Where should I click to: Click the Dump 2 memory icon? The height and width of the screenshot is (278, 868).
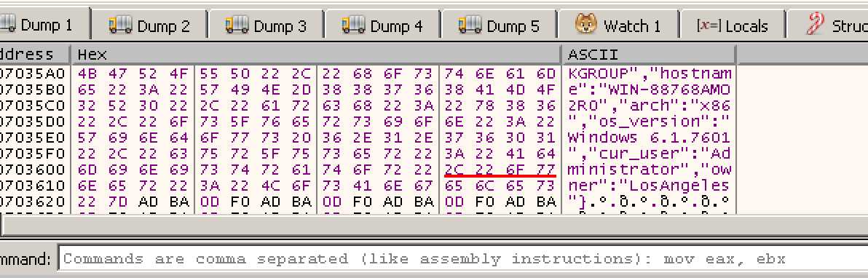coord(120,24)
